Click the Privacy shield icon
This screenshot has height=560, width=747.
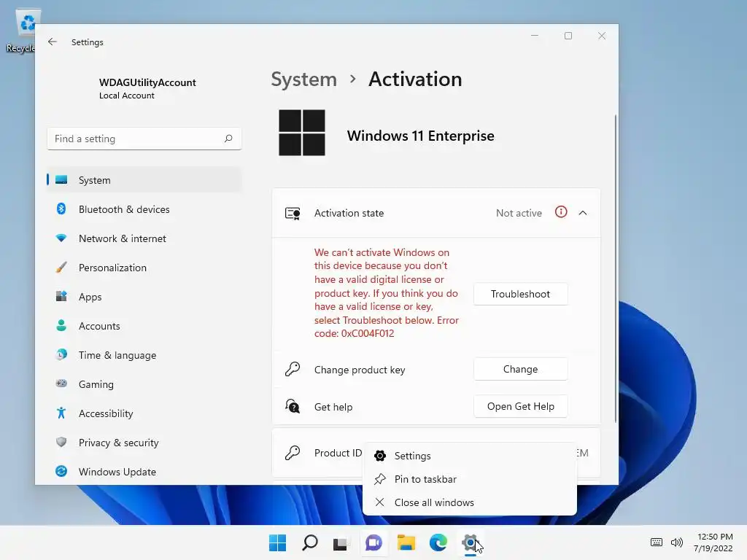(61, 442)
